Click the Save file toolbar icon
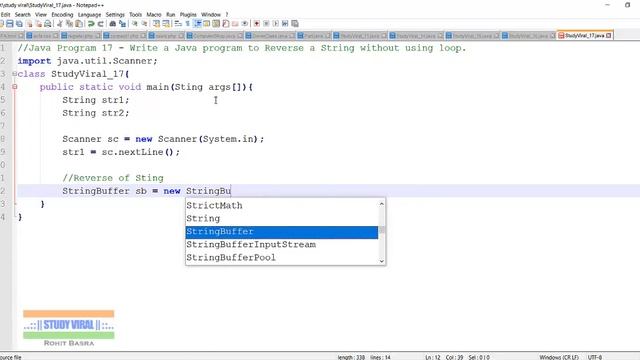The height and width of the screenshot is (360, 640). [10, 24]
